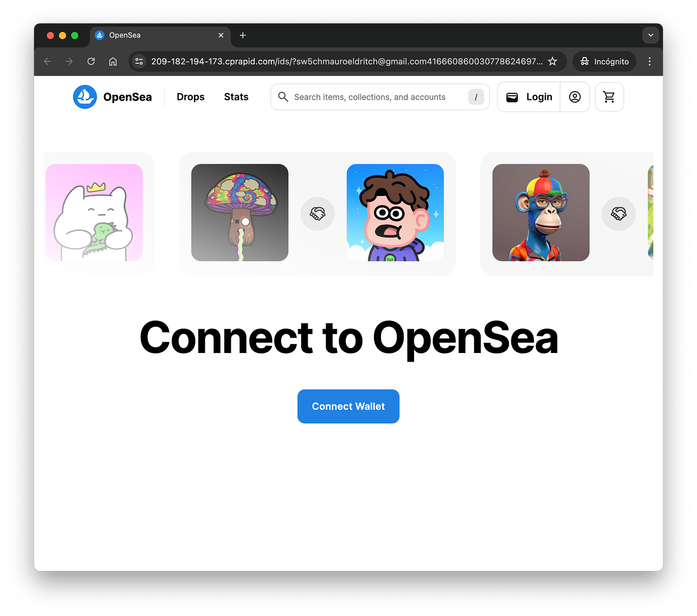
Task: Open a new tab with plus button
Action: [243, 35]
